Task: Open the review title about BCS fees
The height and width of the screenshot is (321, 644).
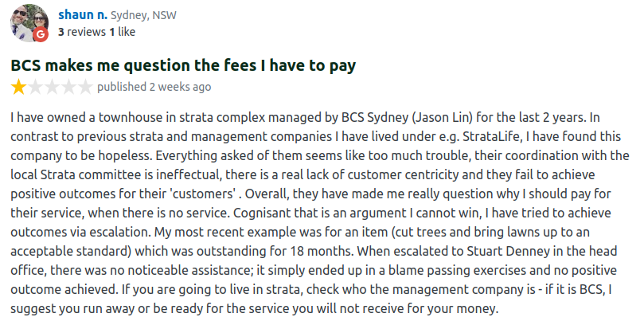Action: 182,65
